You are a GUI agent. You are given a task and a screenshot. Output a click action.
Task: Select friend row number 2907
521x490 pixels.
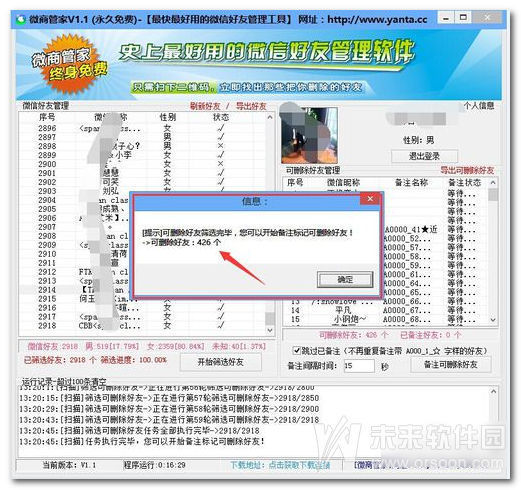(x=74, y=227)
